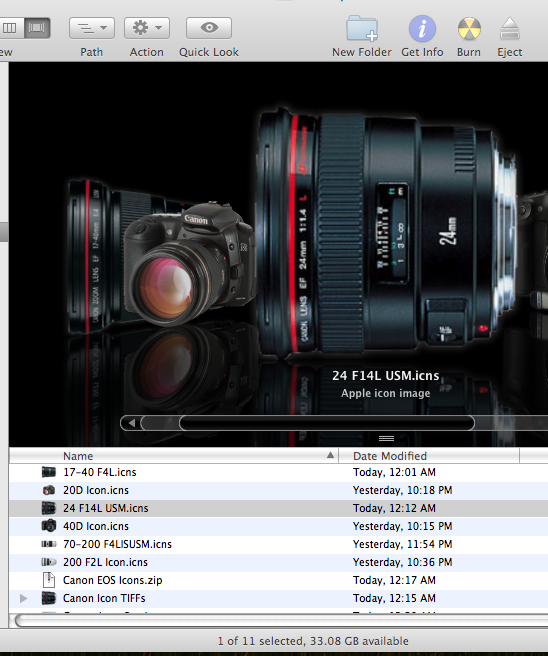
Task: Switch to column view button
Action: (x=10, y=28)
